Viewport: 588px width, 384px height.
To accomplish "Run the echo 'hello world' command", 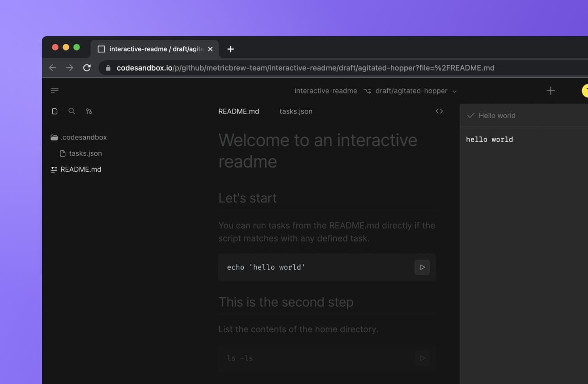I will click(421, 267).
